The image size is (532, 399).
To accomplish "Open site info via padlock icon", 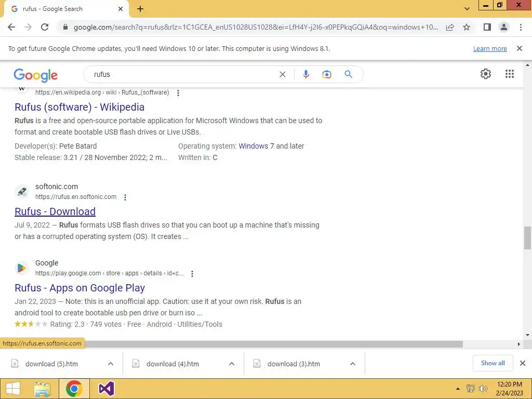I will click(x=65, y=27).
